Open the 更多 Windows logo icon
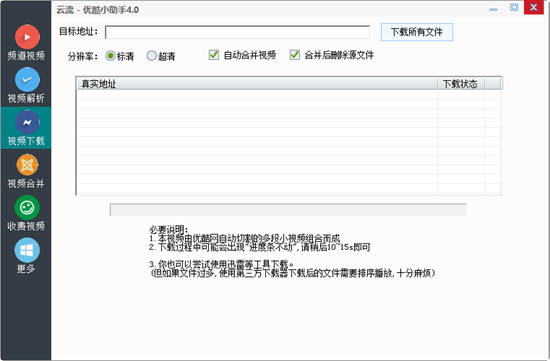The width and height of the screenshot is (550, 361). click(x=27, y=250)
